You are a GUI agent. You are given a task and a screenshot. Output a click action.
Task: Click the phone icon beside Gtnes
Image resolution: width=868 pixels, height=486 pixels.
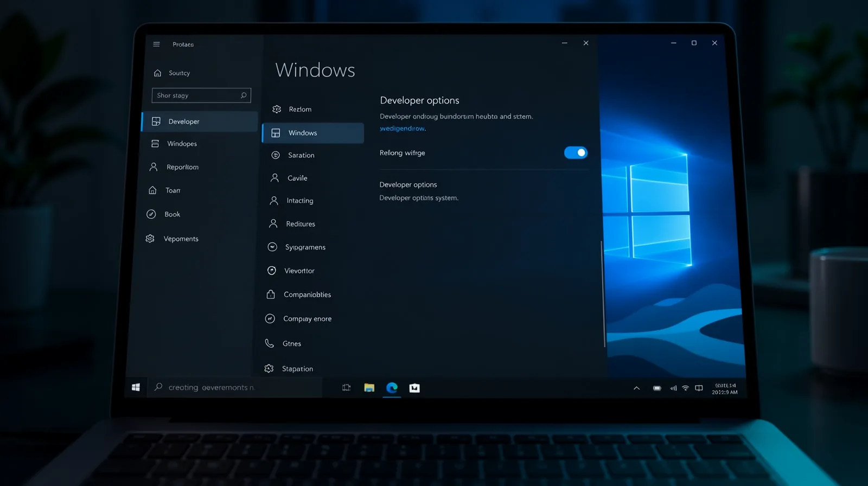tap(269, 343)
